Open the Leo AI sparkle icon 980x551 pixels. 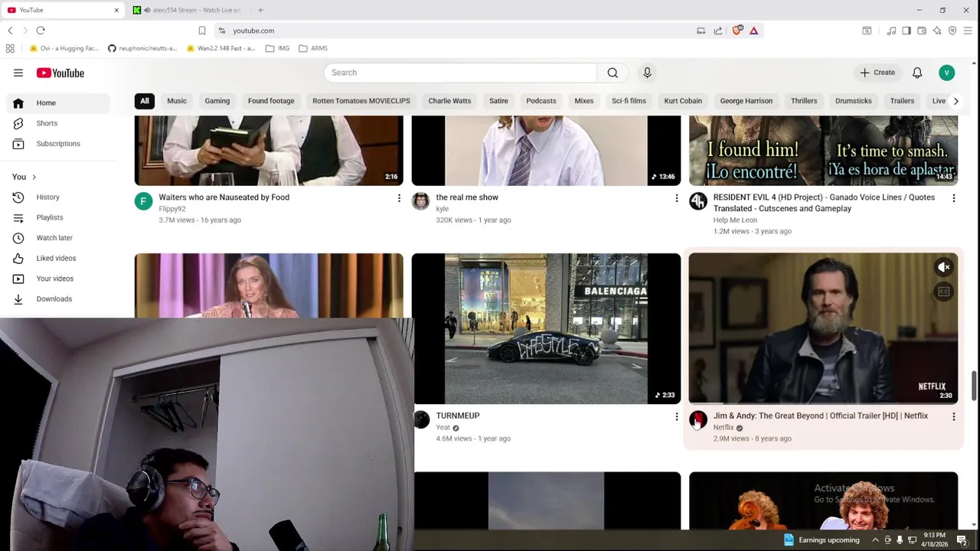pyautogui.click(x=937, y=31)
